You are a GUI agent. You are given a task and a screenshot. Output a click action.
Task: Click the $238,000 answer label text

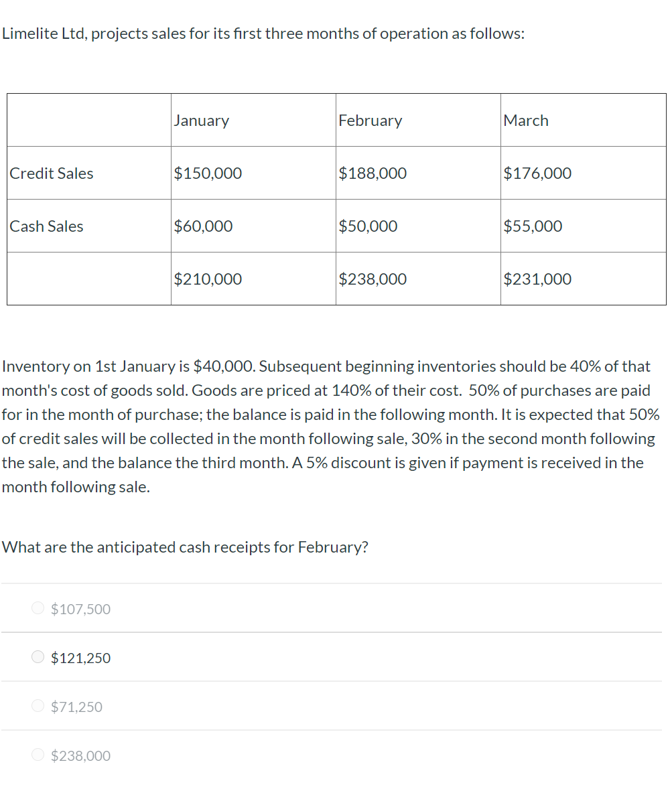pos(80,756)
